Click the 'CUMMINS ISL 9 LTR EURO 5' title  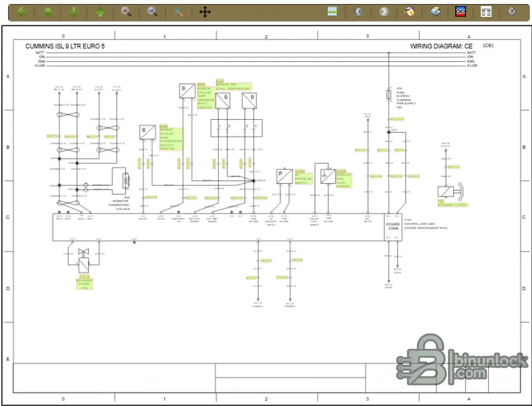coord(65,46)
